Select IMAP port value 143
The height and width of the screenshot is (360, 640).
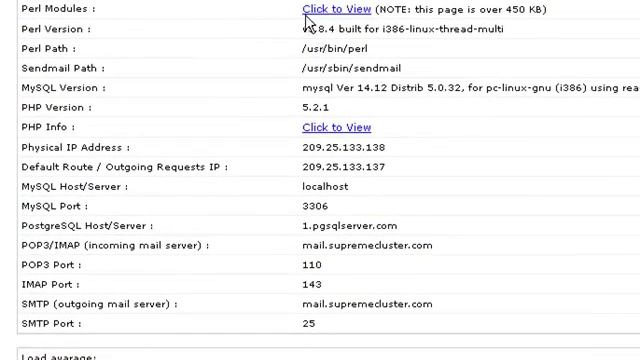coord(312,285)
